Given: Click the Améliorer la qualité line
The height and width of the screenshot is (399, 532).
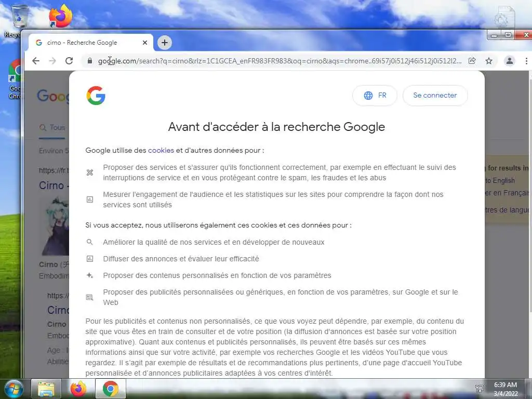Looking at the screenshot, I should (214, 242).
